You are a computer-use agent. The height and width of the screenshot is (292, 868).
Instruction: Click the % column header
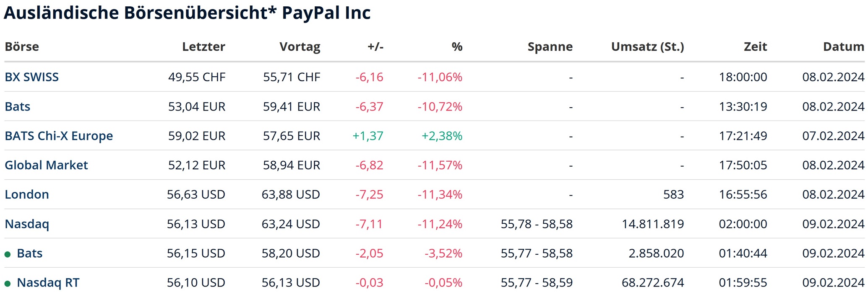457,47
